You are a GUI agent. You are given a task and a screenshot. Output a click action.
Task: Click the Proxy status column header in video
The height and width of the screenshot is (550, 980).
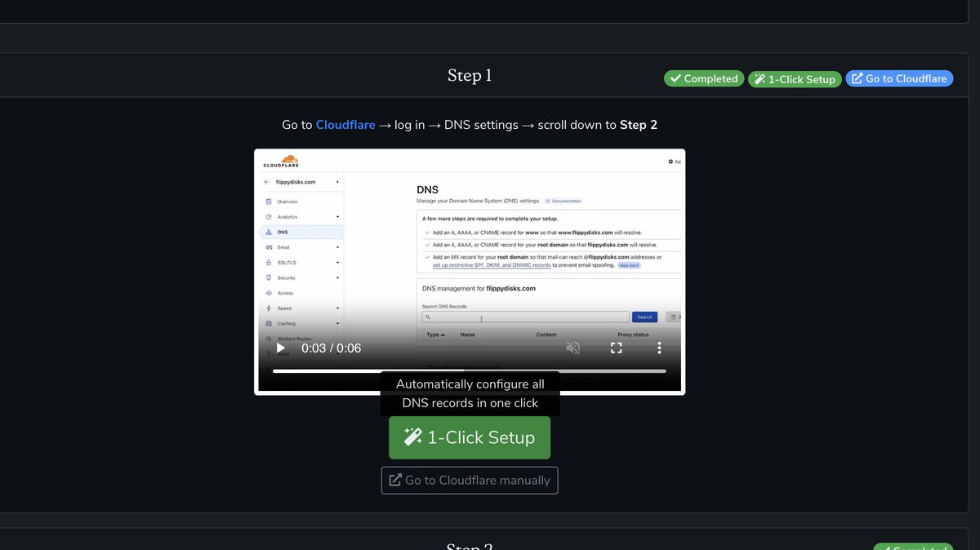coord(633,335)
